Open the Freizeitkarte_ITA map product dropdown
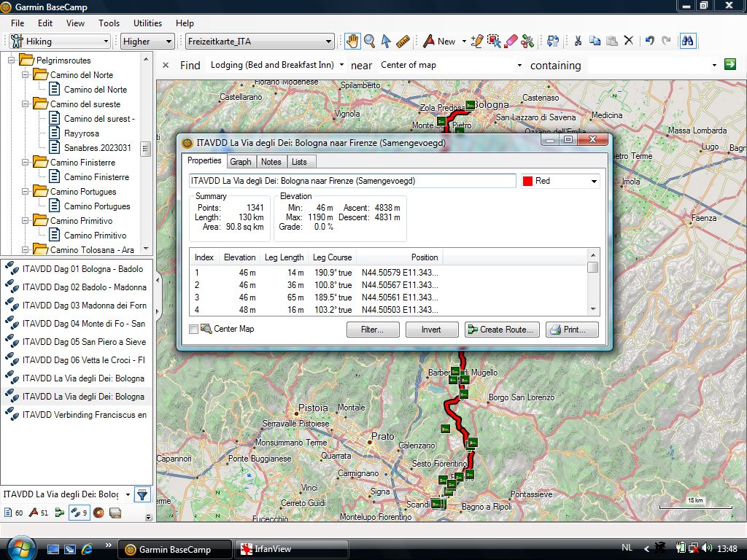The image size is (747, 560). point(259,42)
